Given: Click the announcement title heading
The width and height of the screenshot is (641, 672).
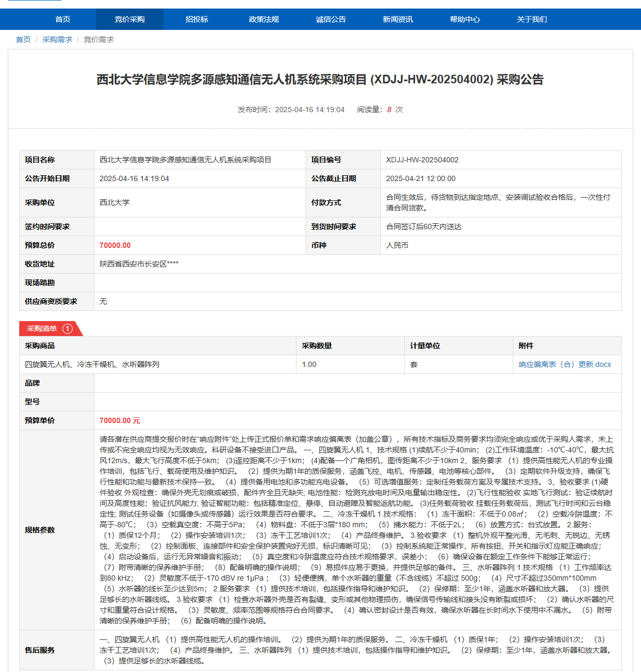Looking at the screenshot, I should (x=320, y=80).
